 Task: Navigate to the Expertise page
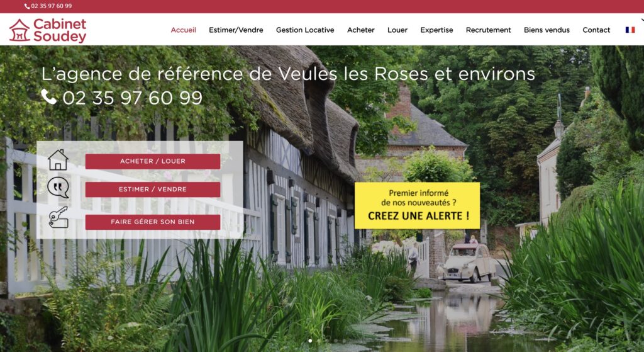436,30
